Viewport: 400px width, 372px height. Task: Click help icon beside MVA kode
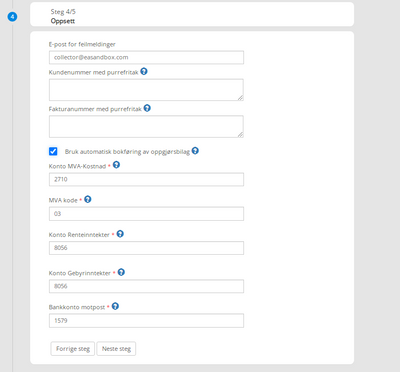click(88, 199)
